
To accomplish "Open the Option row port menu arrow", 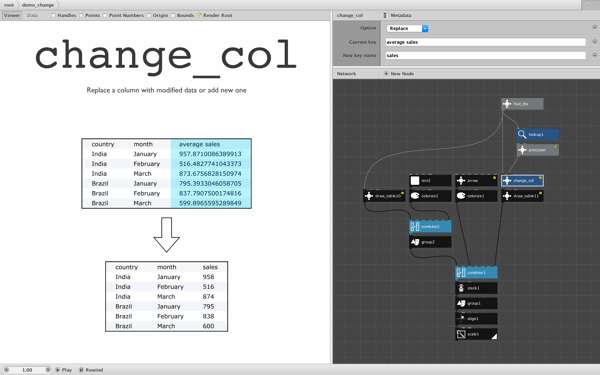I will tap(594, 28).
